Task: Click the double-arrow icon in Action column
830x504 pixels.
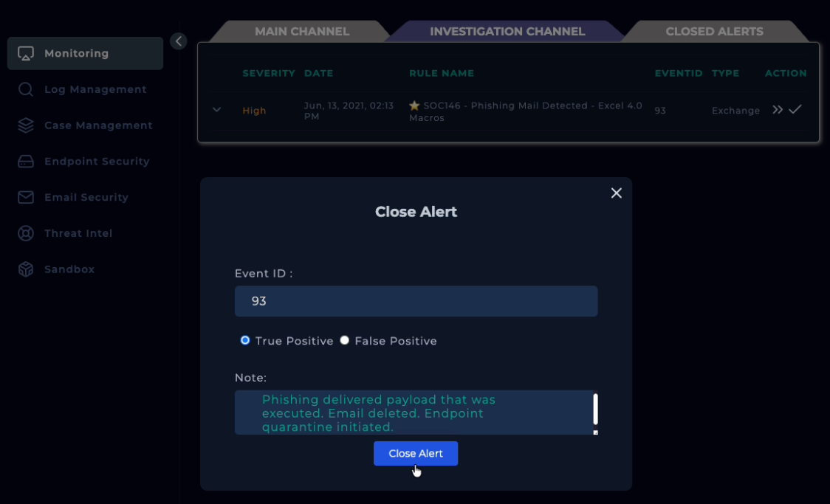Action: 777,110
